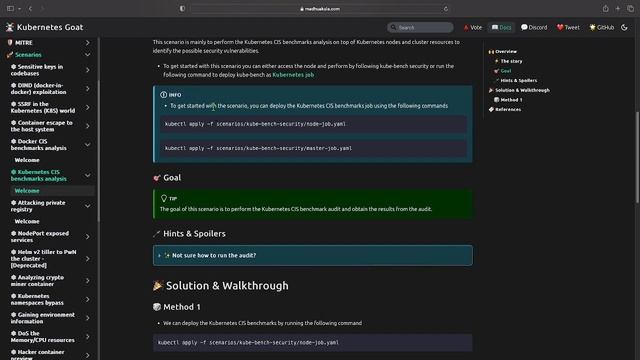Open the GitHub nav link
Viewport: 640px width, 360px height.
(602, 27)
